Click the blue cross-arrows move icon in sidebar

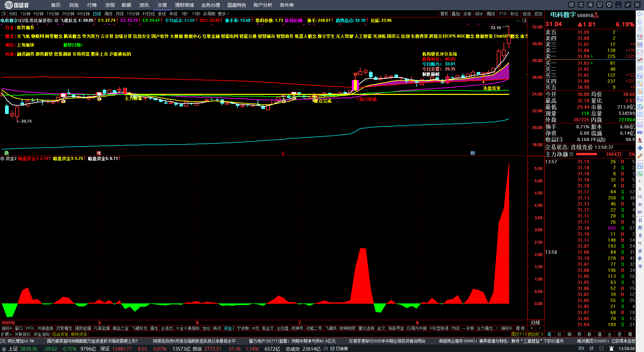640,148
